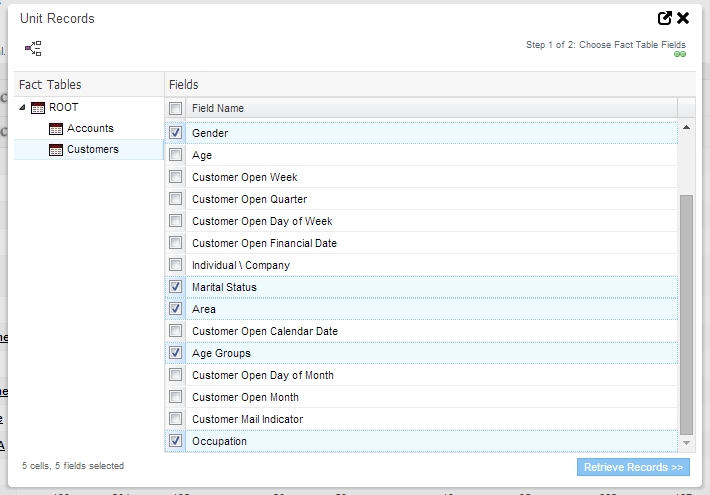The width and height of the screenshot is (710, 495).
Task: Click scrollbar down arrow in Fields list
Action: point(686,442)
